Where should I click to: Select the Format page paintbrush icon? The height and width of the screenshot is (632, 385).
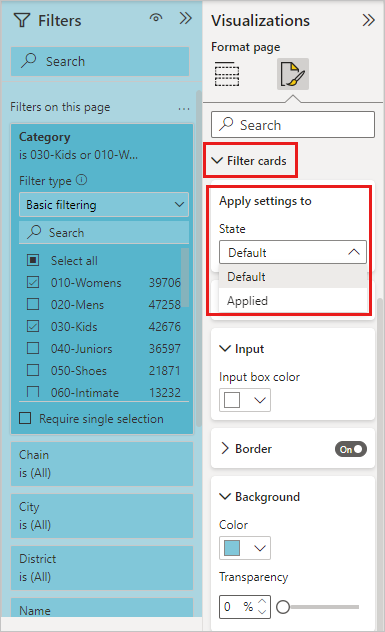tap(293, 74)
